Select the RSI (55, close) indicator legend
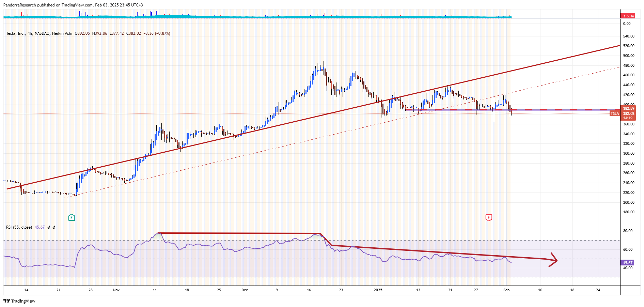This screenshot has height=307, width=644. tap(19, 227)
